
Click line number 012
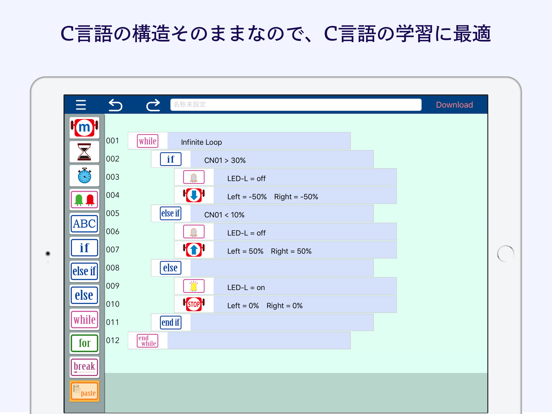point(113,340)
